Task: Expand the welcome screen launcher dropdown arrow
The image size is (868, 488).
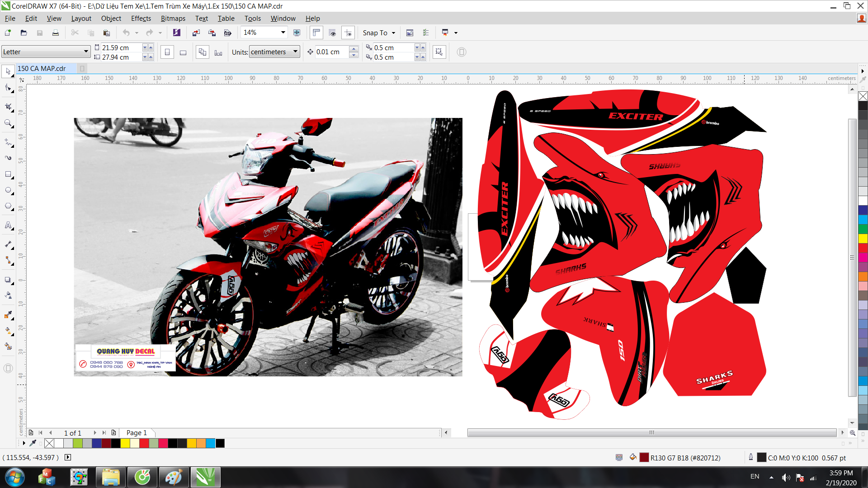Action: click(x=456, y=33)
